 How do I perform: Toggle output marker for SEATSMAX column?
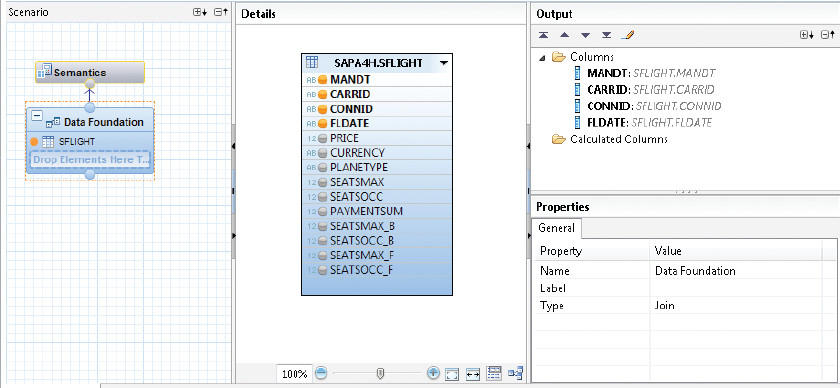(x=322, y=182)
